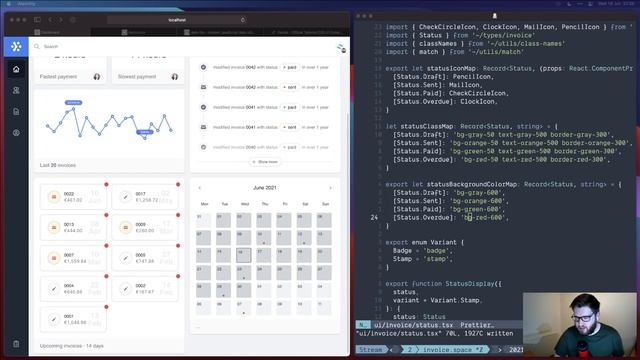The height and width of the screenshot is (360, 640).
Task: Switch to the fourth browser tab
Action: pos(306,32)
